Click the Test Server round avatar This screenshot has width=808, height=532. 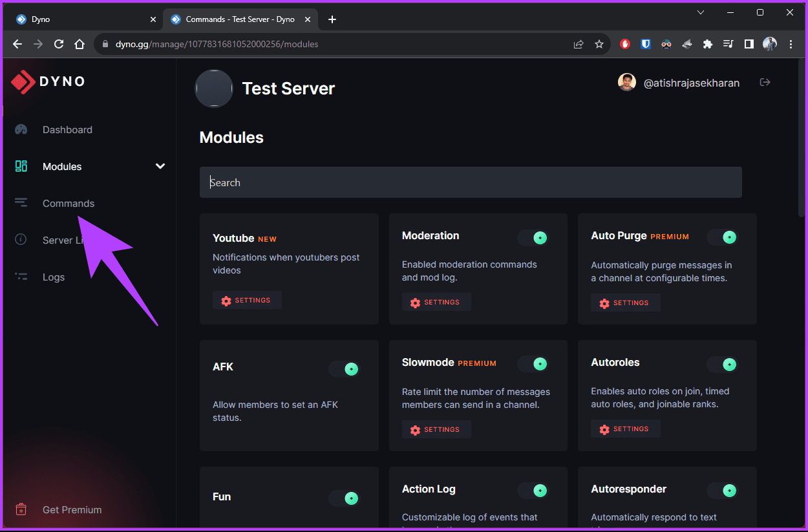(214, 89)
